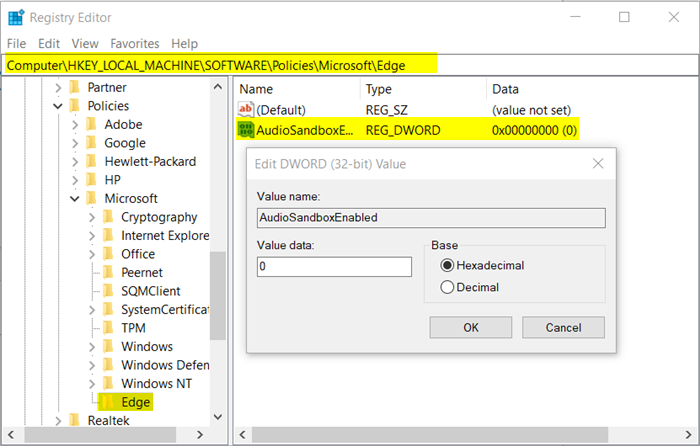Click the Cryptography folder icon
700x446 pixels.
click(x=108, y=217)
